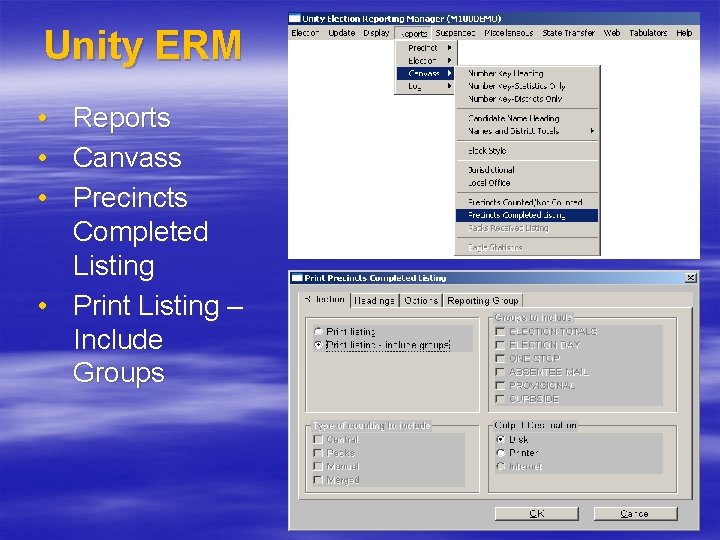Choose Block Style canvass report
The width and height of the screenshot is (720, 540).
coord(527,151)
